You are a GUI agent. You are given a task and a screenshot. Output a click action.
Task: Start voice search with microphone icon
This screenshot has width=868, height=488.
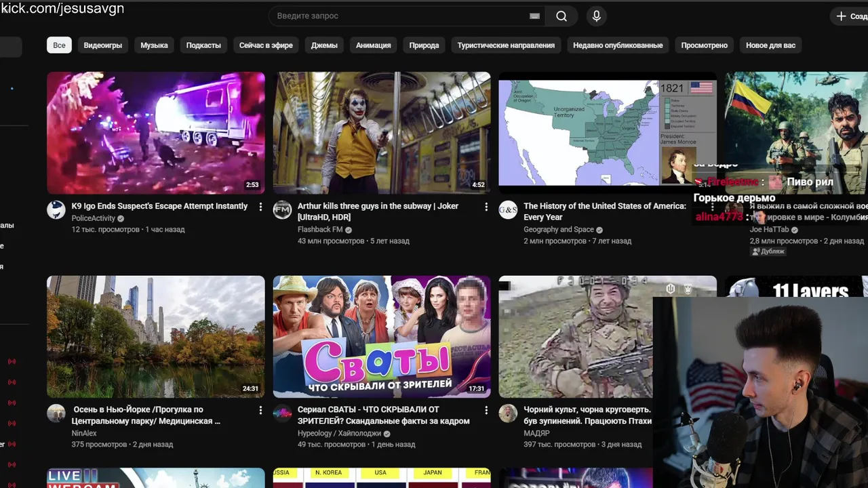(x=596, y=16)
